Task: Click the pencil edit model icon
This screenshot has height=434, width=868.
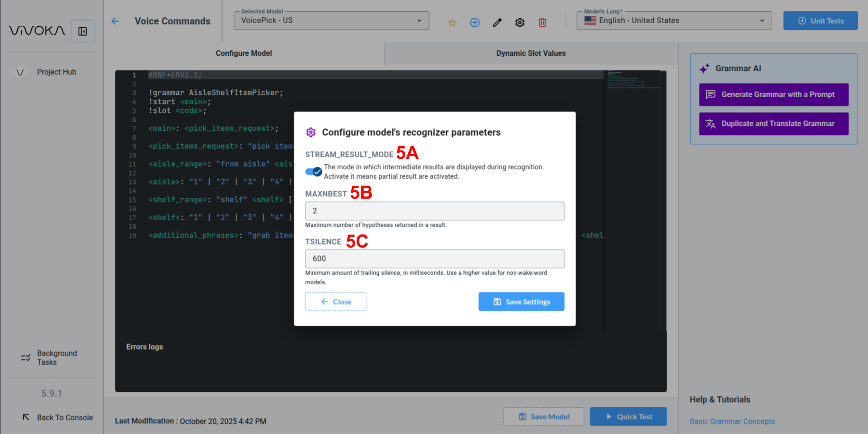Action: [497, 22]
